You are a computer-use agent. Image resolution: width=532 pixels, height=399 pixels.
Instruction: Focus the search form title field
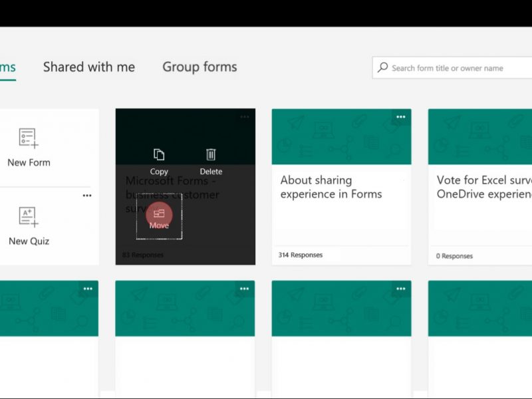click(452, 68)
